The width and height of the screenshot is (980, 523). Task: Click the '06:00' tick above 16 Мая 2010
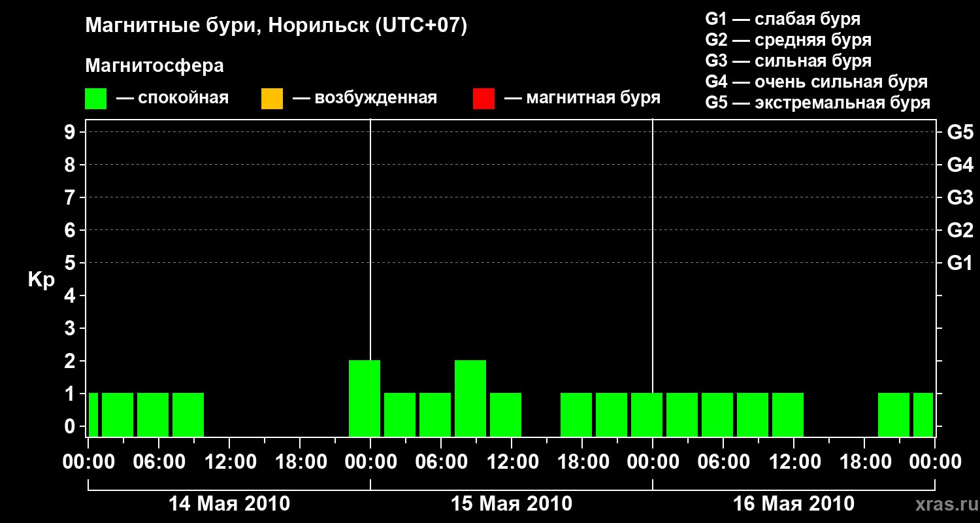(723, 462)
